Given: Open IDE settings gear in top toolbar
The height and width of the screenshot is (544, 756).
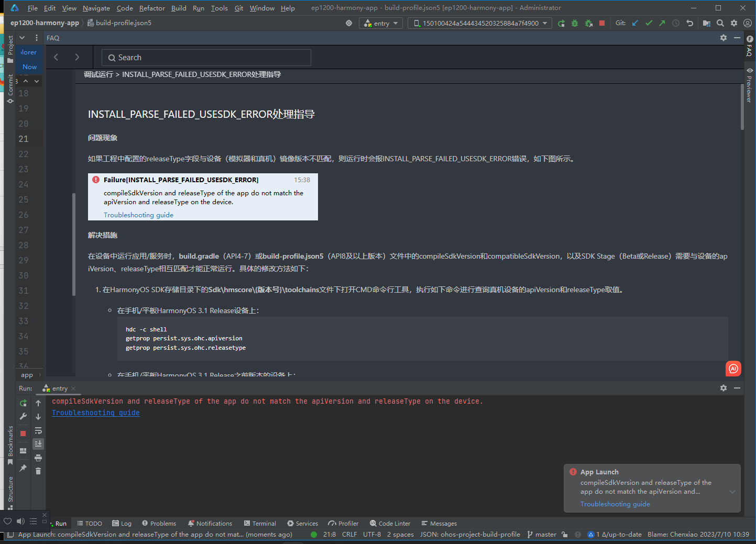Looking at the screenshot, I should 734,23.
